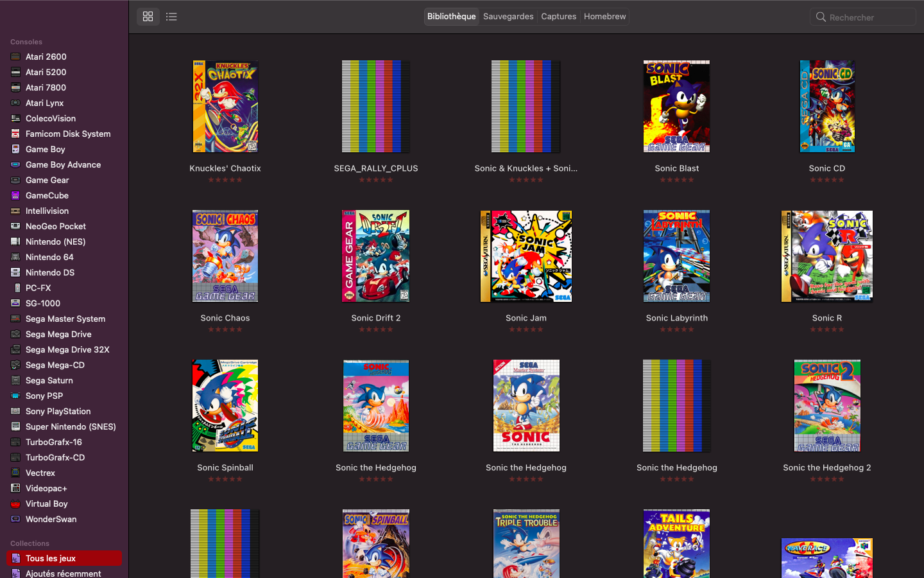Viewport: 924px width, 578px height.
Task: Click the Game Boy Advance icon
Action: [x=15, y=164]
